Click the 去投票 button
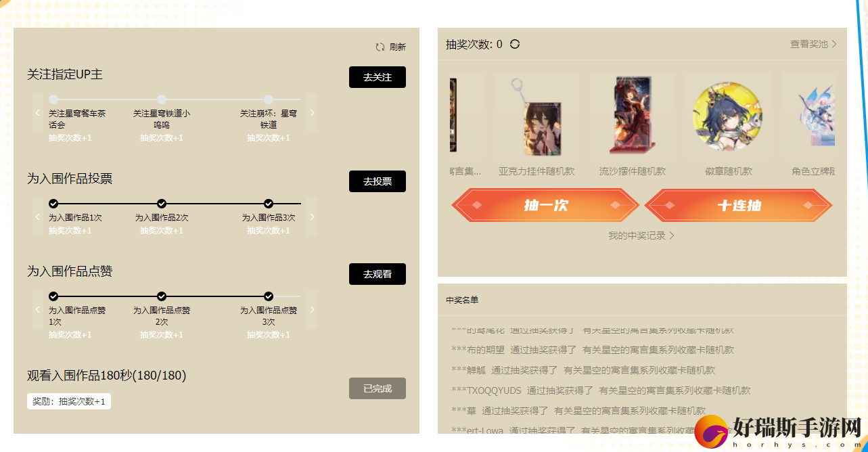Image resolution: width=868 pixels, height=452 pixels. 378,181
